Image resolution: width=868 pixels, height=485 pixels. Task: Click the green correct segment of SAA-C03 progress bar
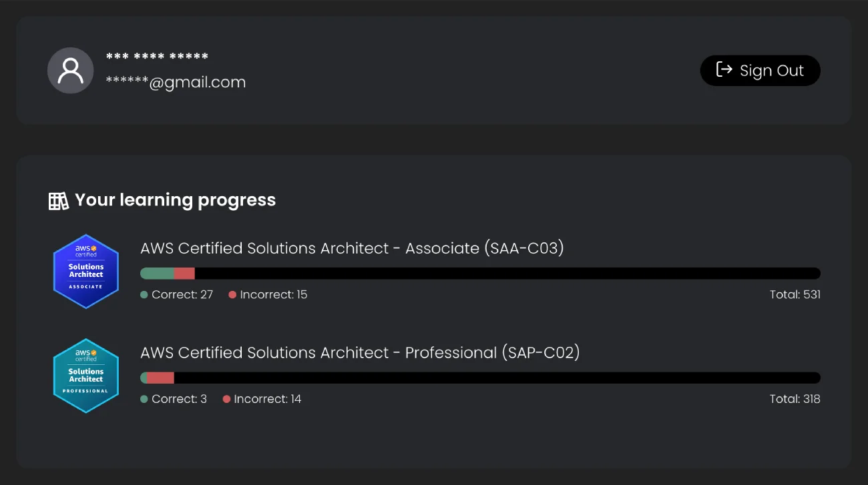pyautogui.click(x=157, y=274)
